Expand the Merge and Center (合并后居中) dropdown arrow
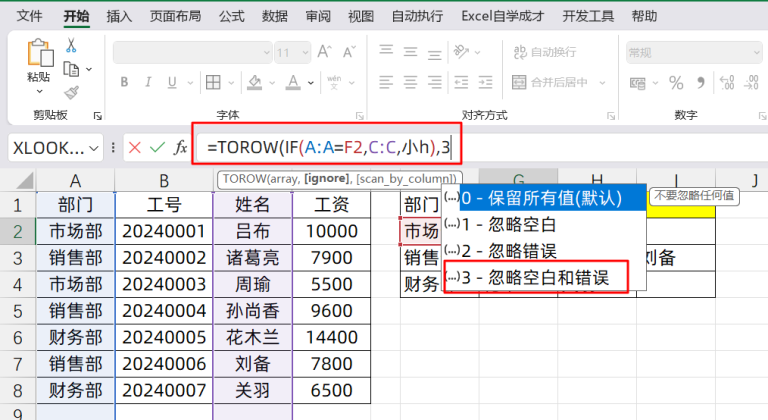The image size is (768, 420). point(600,82)
